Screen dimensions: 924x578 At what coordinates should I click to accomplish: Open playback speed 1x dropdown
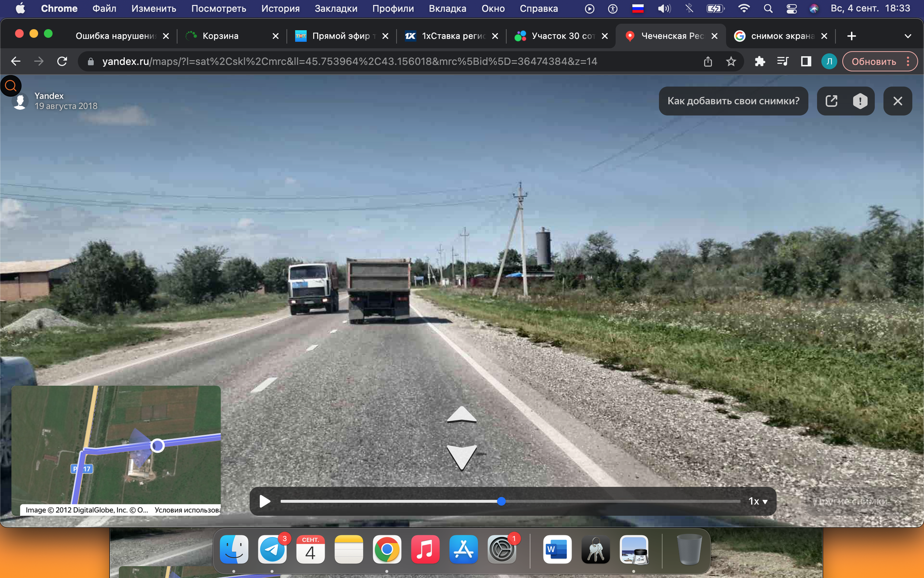pyautogui.click(x=757, y=501)
